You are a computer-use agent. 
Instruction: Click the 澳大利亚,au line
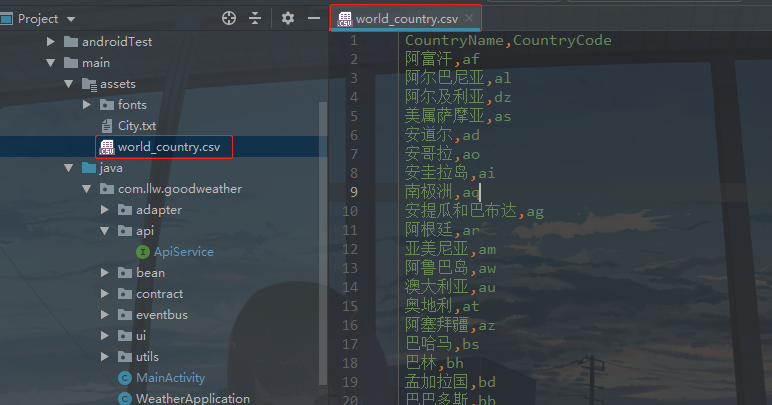[x=450, y=287]
